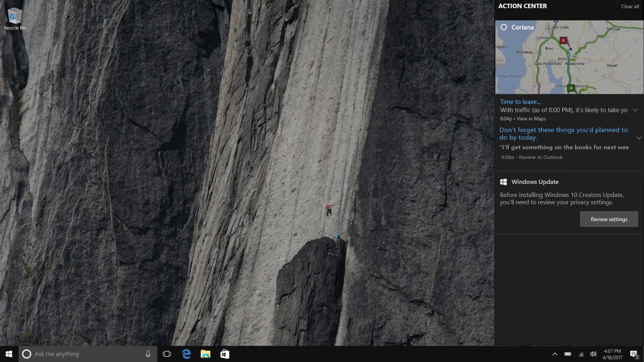Click the Review settings button
Image resolution: width=644 pixels, height=362 pixels.
click(x=609, y=219)
